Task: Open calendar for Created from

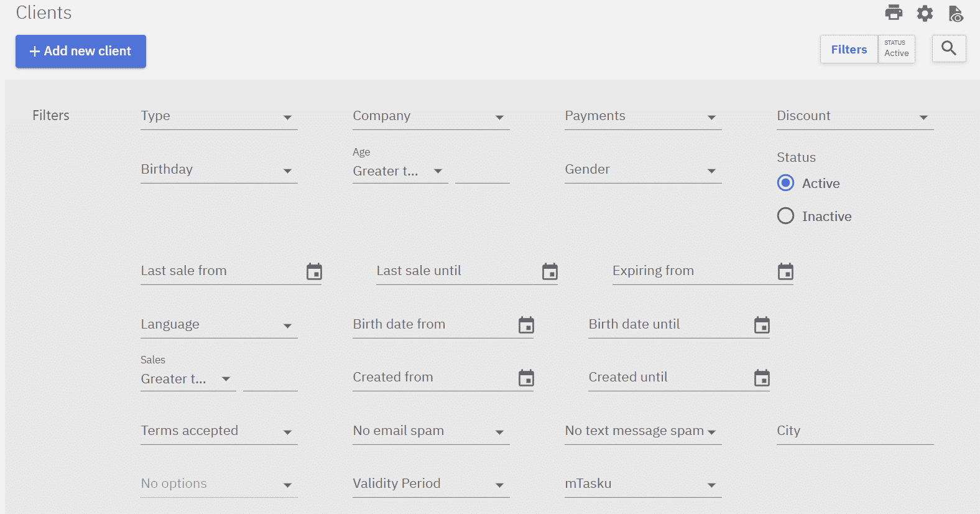Action: (x=526, y=378)
